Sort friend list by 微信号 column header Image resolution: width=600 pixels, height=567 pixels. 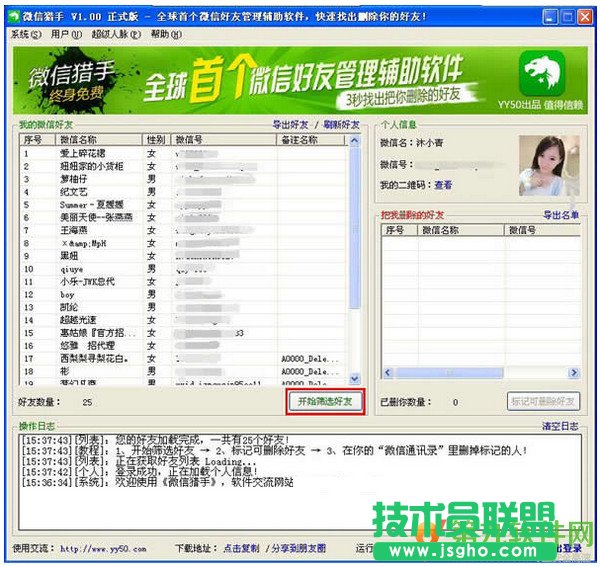coord(223,140)
